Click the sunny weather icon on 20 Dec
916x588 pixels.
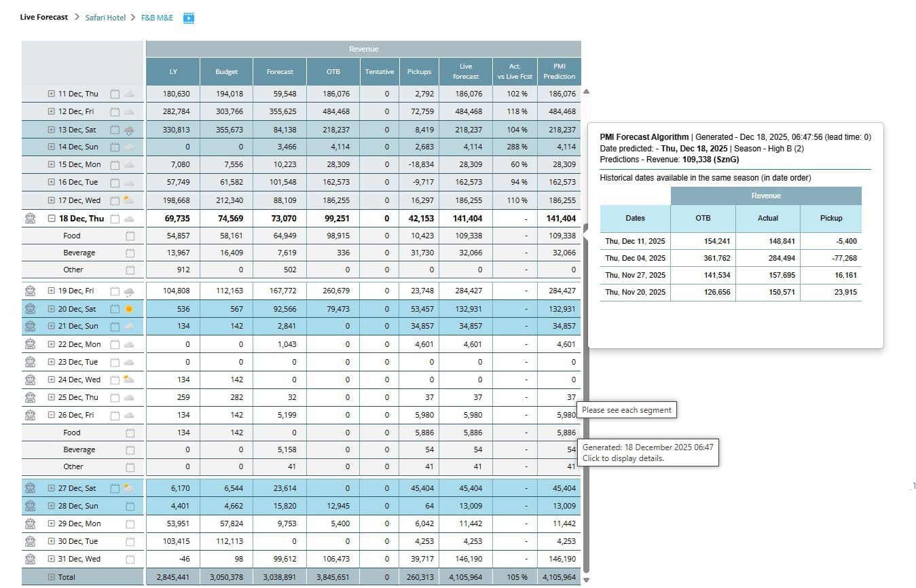[x=129, y=309]
